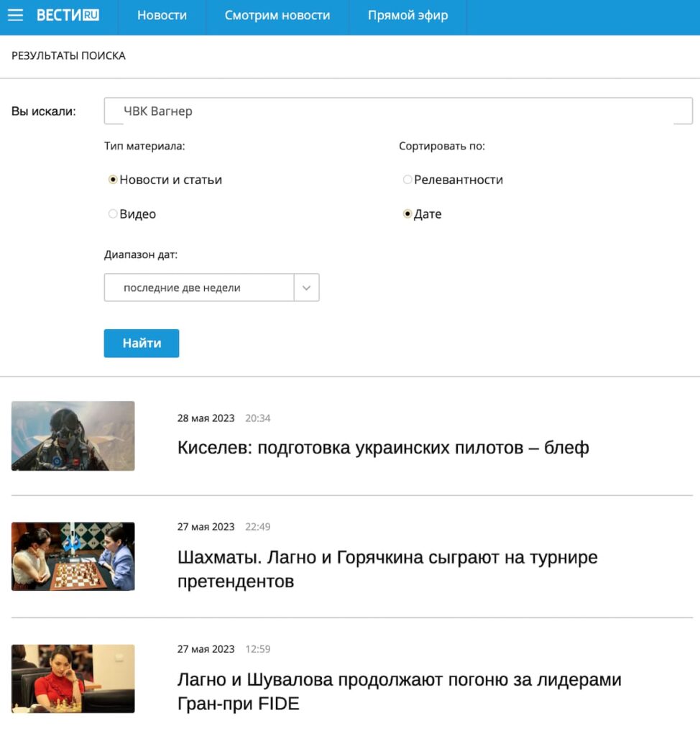
Task: Click the chess board match thumbnail
Action: (x=73, y=556)
